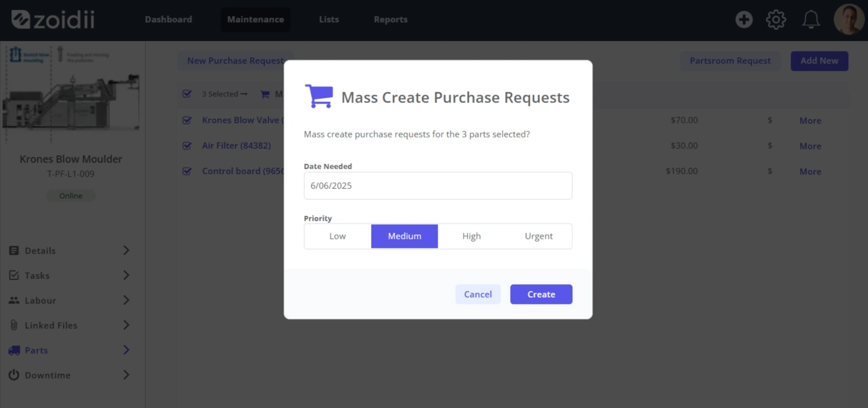868x408 pixels.
Task: Open the settings gear icon
Action: point(776,20)
